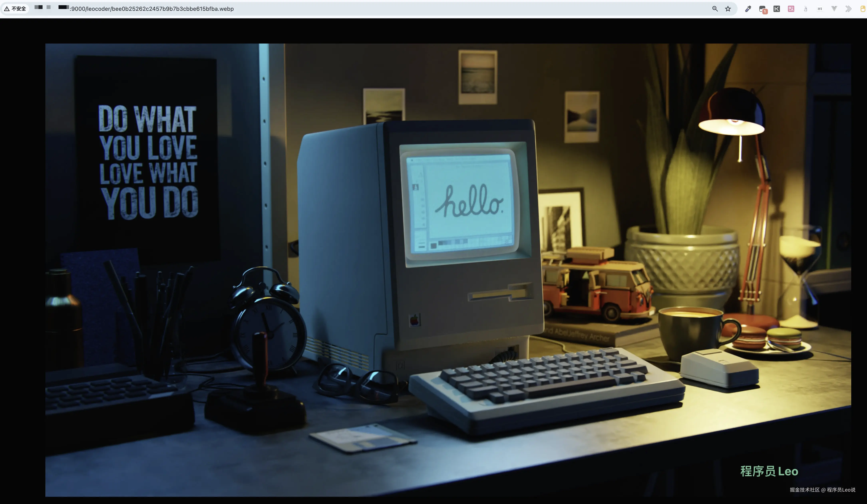Open the pink translate extension icon

(x=791, y=9)
